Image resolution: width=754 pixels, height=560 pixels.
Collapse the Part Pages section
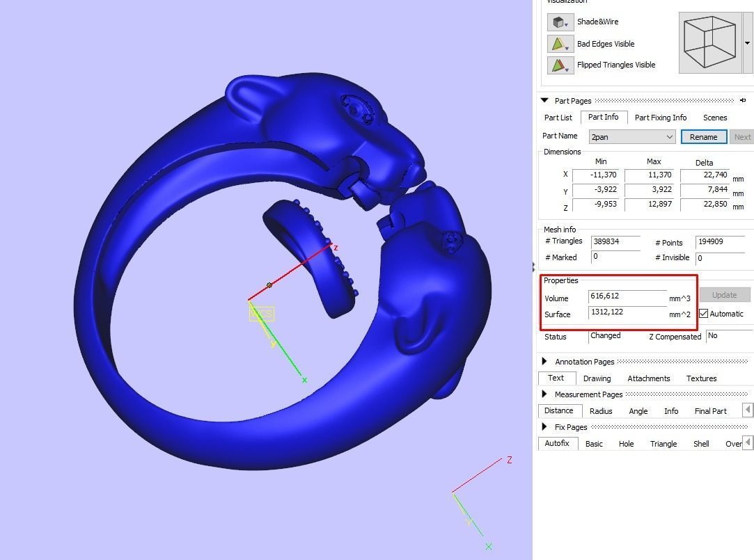(544, 100)
